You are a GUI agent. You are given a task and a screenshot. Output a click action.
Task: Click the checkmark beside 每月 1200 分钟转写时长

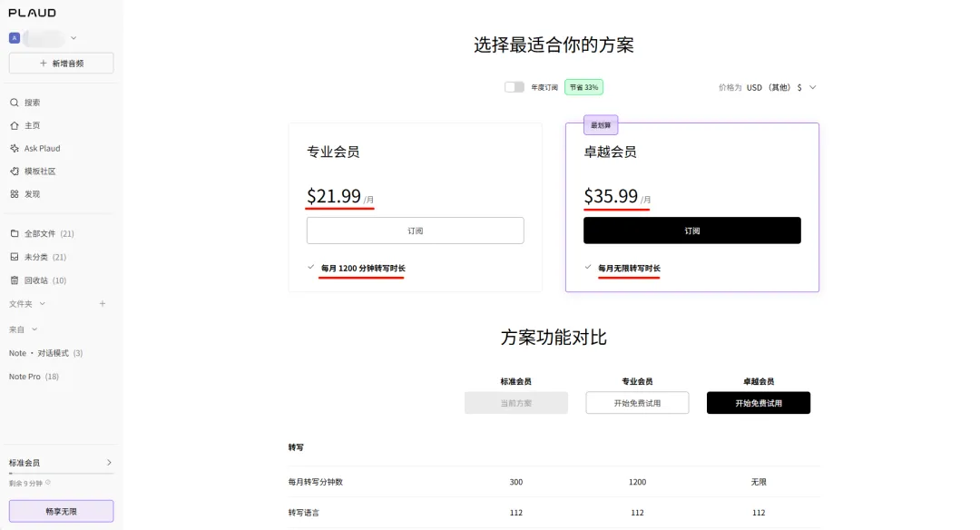(x=310, y=267)
